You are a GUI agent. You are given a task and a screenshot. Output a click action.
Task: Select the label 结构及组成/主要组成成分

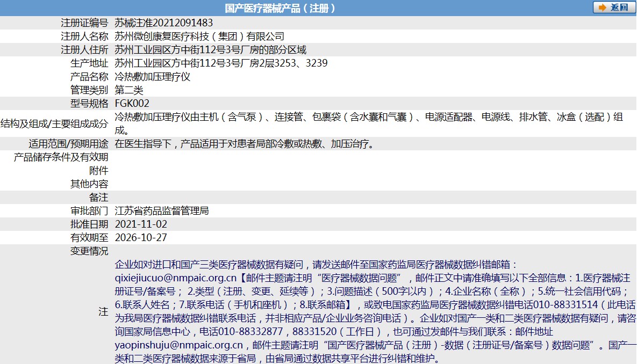pos(54,123)
